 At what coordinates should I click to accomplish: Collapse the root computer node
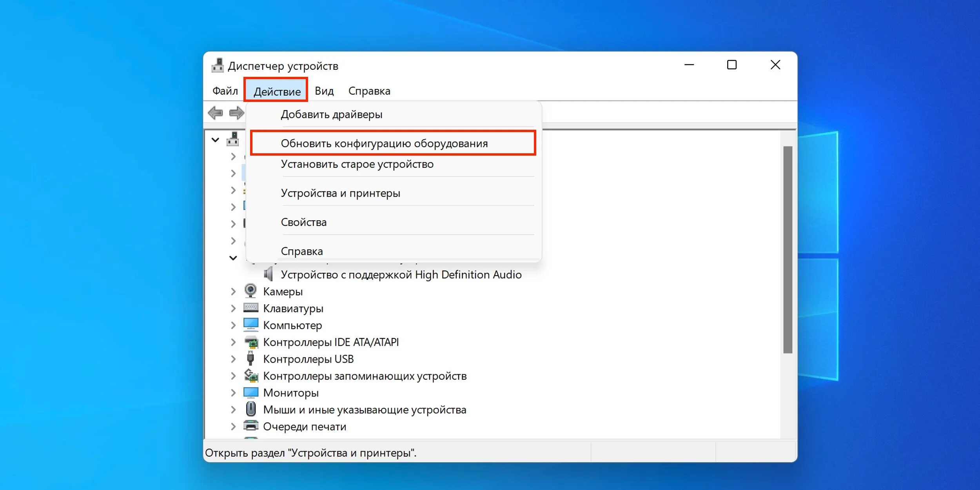[x=215, y=140]
